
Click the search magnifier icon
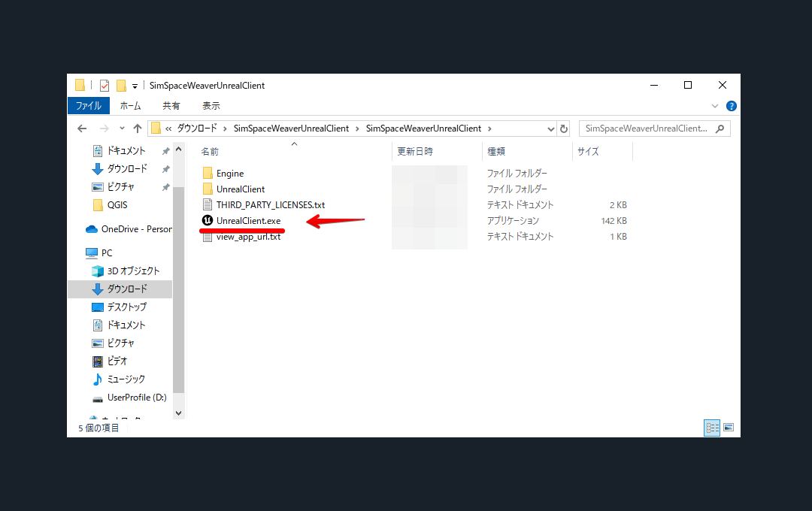pyautogui.click(x=720, y=129)
